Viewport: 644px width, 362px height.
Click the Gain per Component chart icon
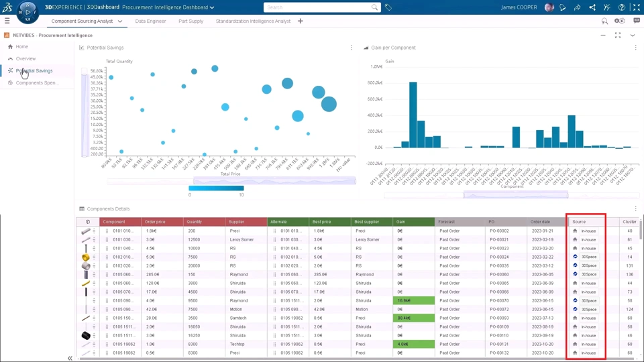coord(366,48)
